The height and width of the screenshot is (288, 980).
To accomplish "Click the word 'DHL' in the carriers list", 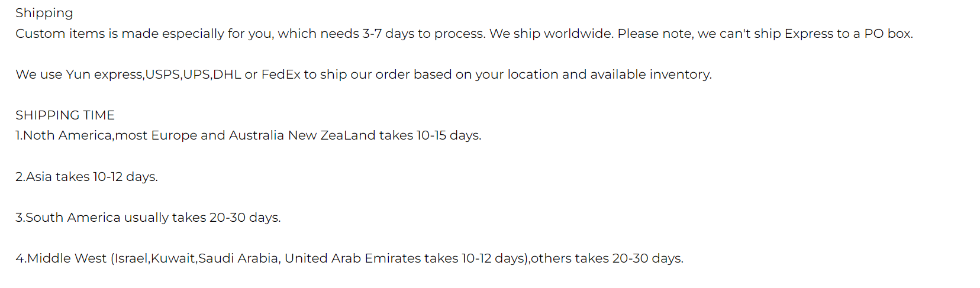I will click(227, 75).
